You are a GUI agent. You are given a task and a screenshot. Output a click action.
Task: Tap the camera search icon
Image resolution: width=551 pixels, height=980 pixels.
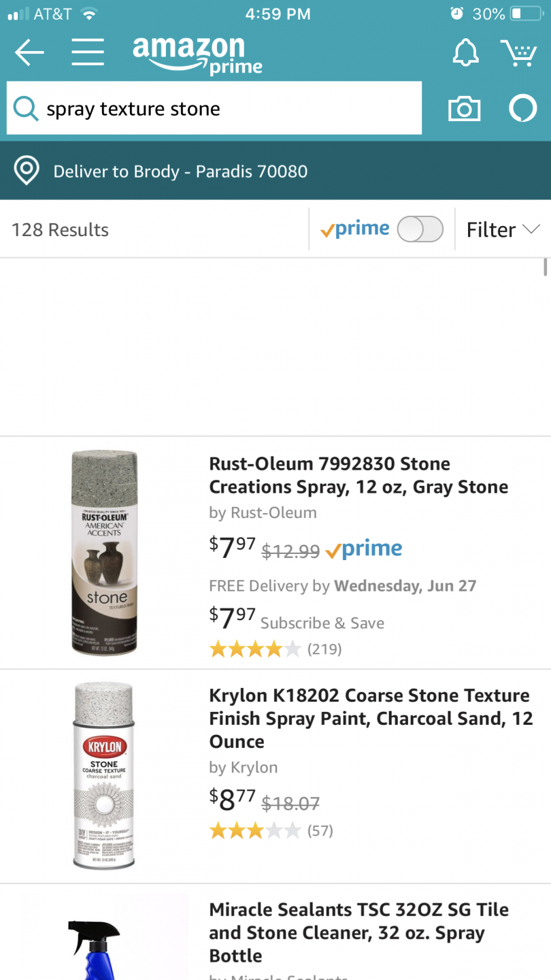click(x=464, y=109)
